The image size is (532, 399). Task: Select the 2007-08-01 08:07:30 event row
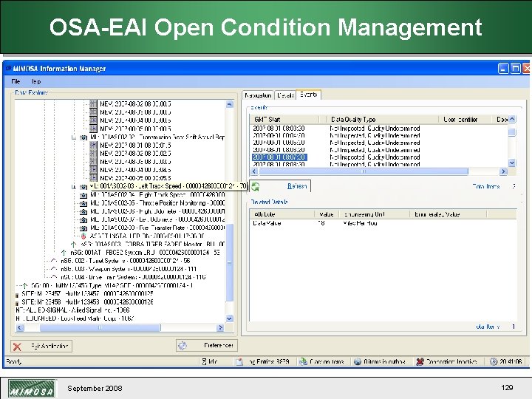[x=279, y=157]
